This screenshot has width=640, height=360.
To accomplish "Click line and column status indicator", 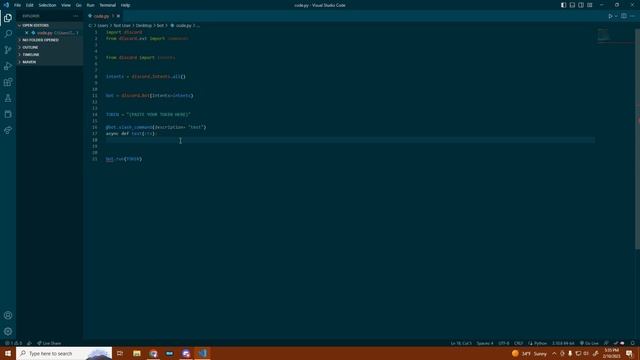I will (x=461, y=343).
